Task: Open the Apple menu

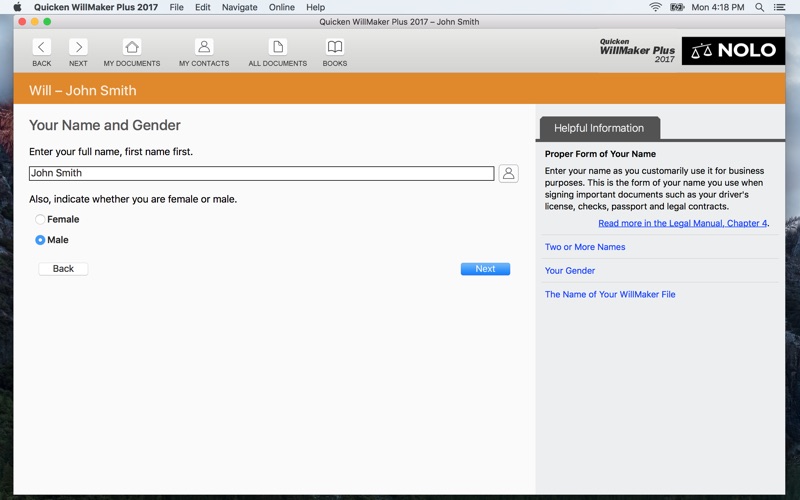Action: click(x=17, y=7)
